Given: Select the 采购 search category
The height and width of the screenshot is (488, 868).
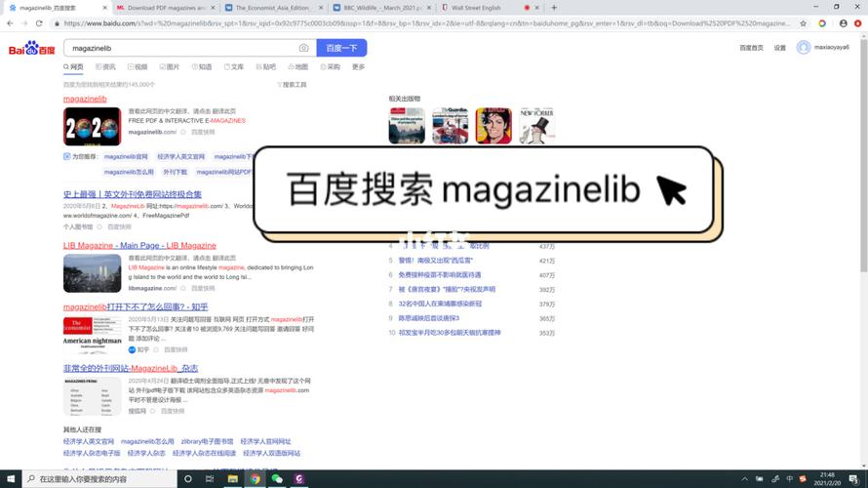Looking at the screenshot, I should click(x=330, y=67).
